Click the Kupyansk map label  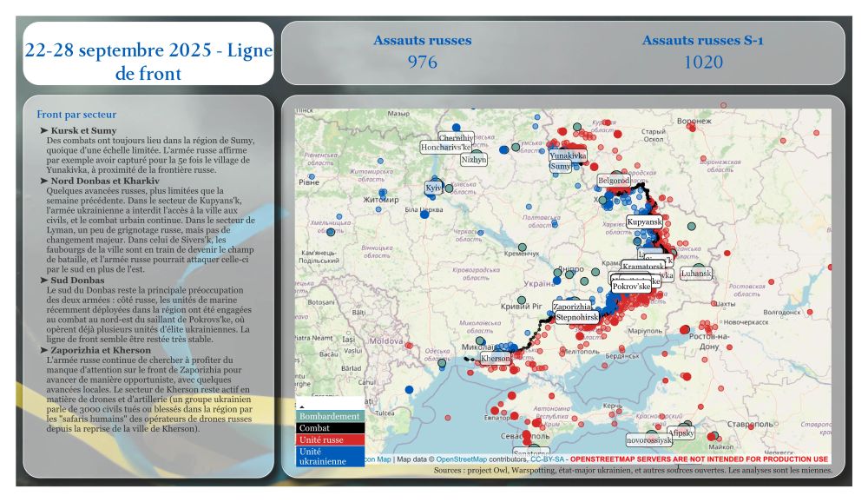point(644,221)
